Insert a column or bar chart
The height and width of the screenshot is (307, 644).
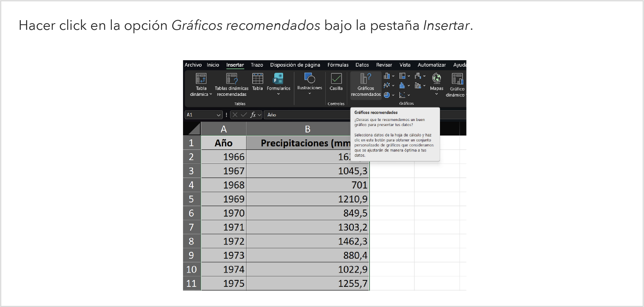pos(387,76)
